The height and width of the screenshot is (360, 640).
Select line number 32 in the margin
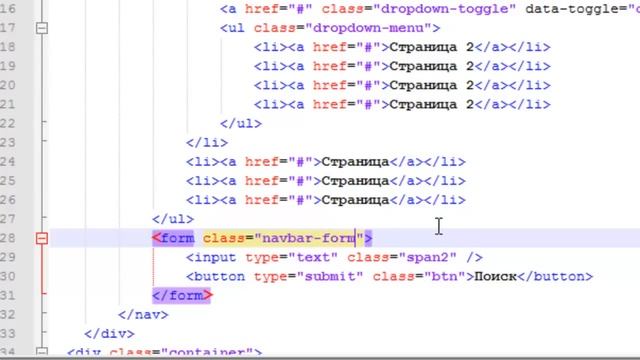click(x=8, y=315)
